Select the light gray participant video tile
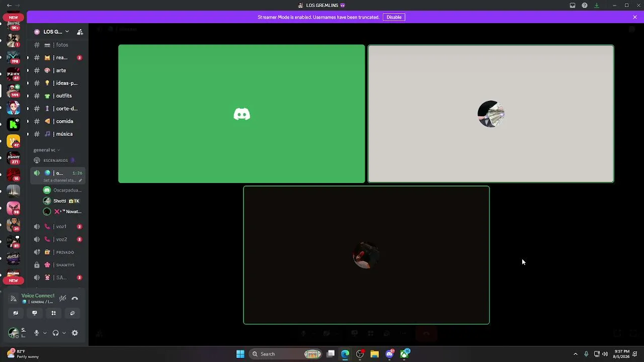The image size is (644, 362). coord(491,114)
